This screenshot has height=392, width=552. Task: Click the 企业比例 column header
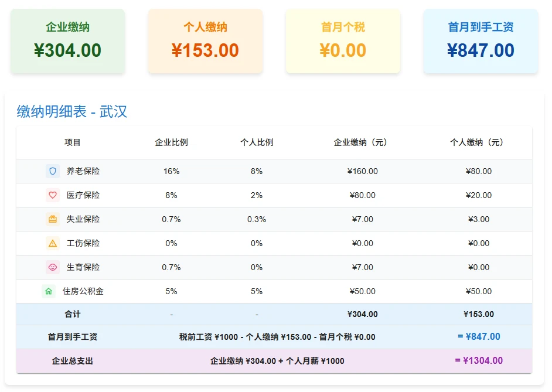(x=171, y=142)
